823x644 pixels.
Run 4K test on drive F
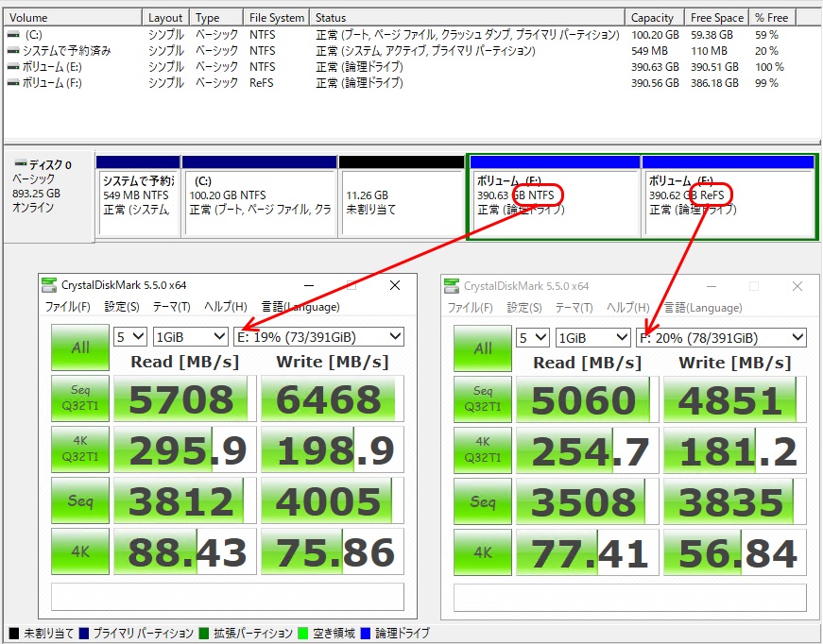[x=483, y=552]
